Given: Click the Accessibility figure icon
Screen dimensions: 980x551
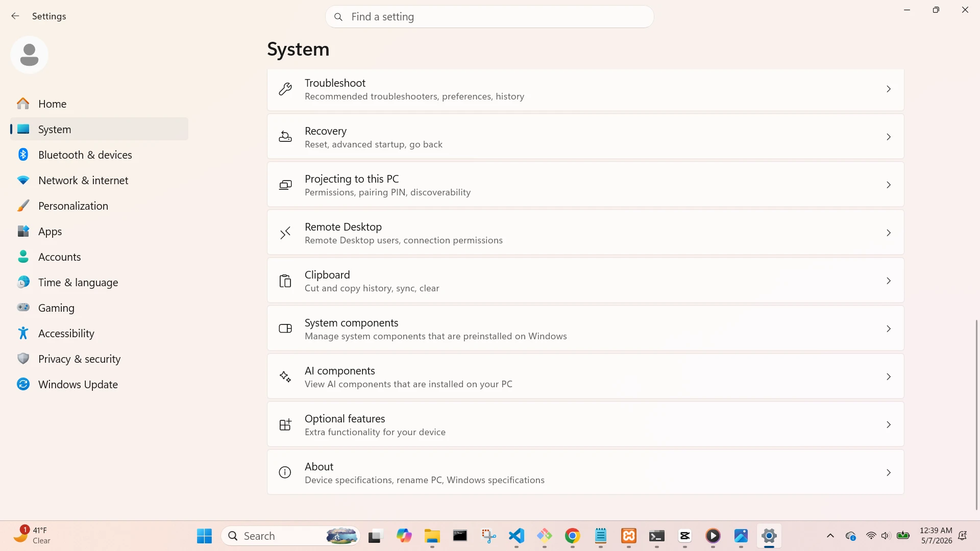Looking at the screenshot, I should click(23, 333).
